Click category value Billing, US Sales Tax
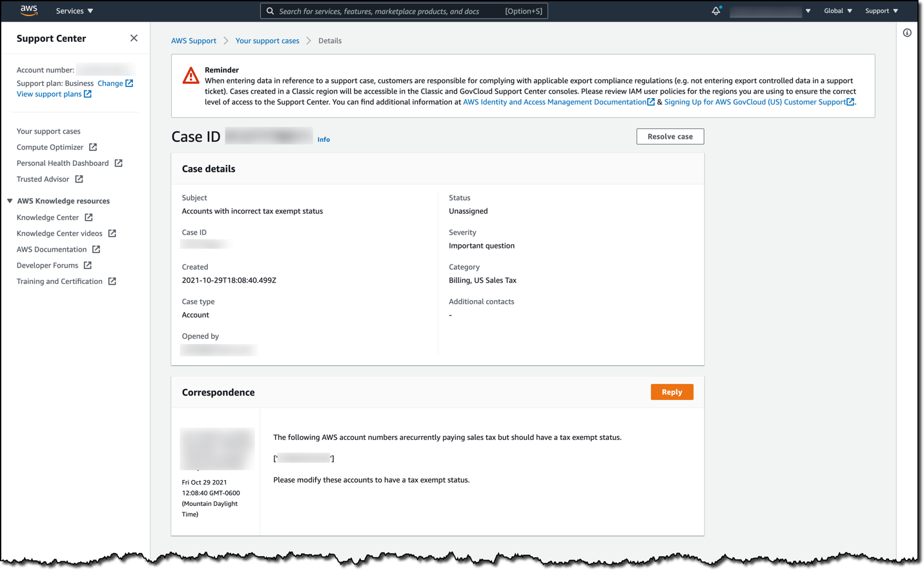924x571 pixels. [482, 280]
